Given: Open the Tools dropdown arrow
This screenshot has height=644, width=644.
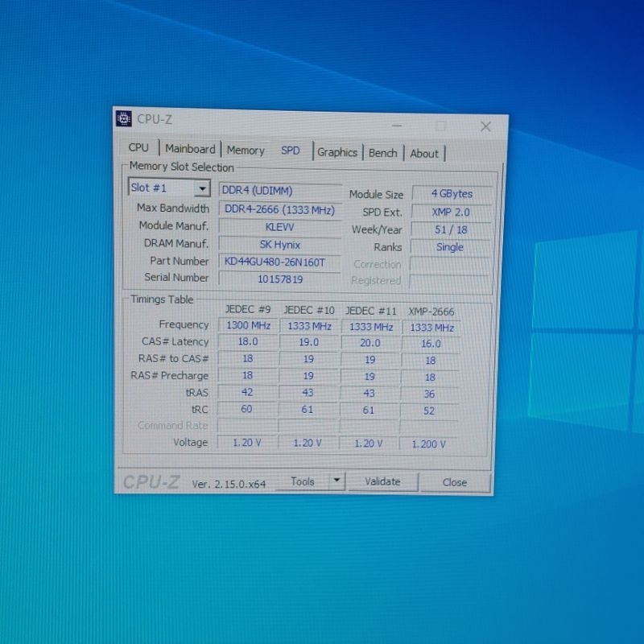Looking at the screenshot, I should (x=336, y=480).
